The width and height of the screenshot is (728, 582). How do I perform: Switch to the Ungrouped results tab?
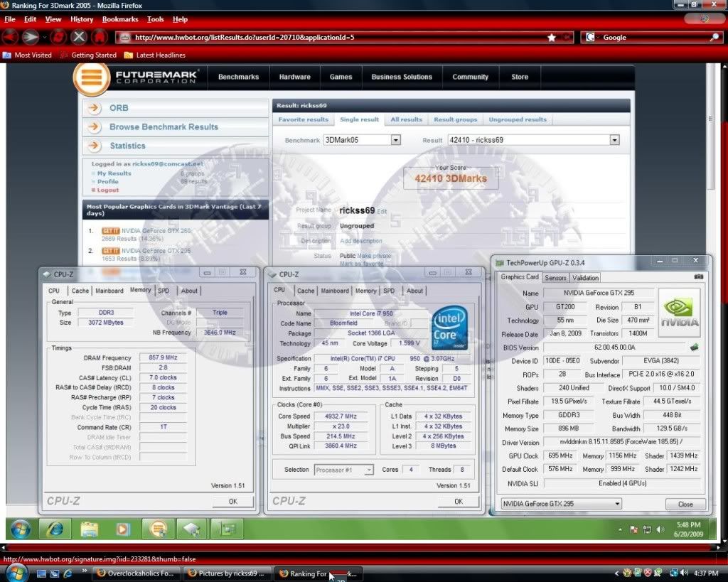coord(518,119)
